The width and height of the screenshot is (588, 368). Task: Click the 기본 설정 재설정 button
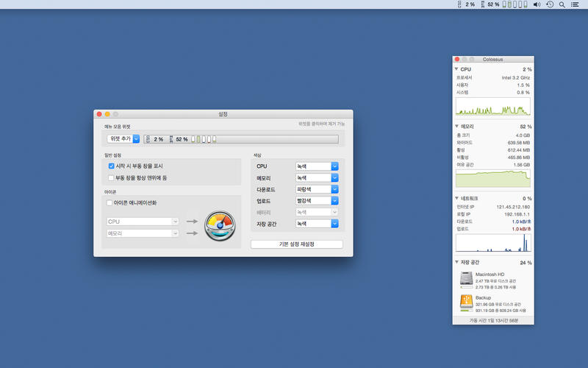coord(296,244)
